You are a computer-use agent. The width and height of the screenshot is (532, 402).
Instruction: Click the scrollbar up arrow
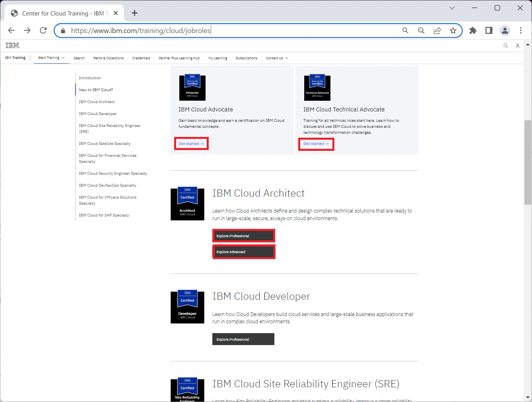(x=528, y=44)
